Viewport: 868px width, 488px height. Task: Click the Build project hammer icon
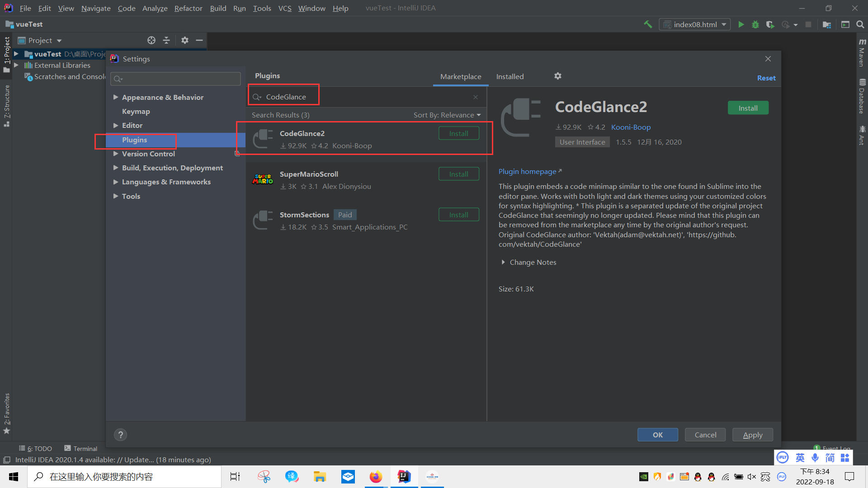coord(648,24)
